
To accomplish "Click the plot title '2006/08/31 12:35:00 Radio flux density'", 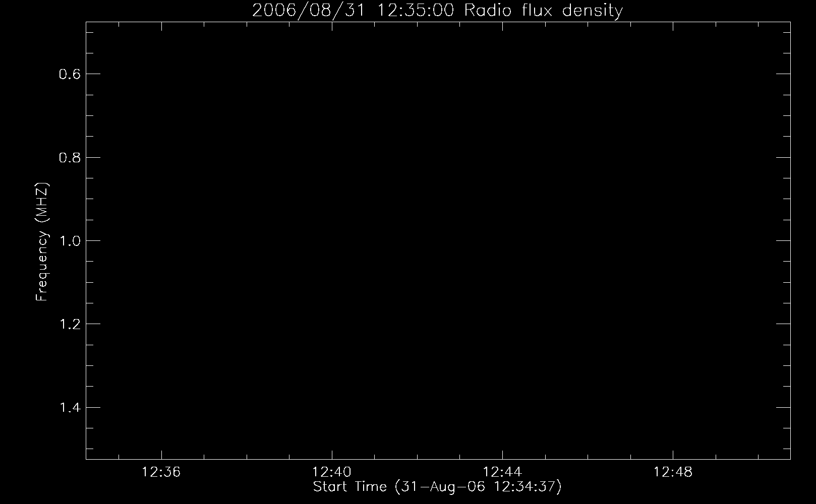I will [x=437, y=10].
